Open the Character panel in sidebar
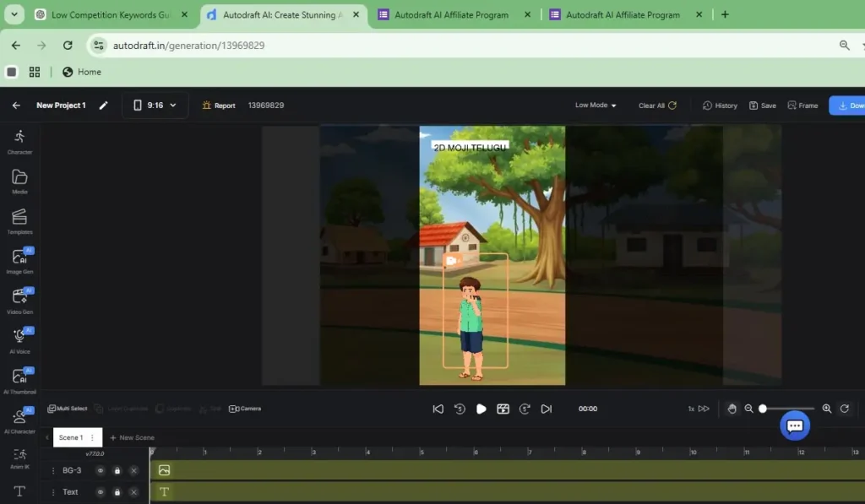 point(19,141)
